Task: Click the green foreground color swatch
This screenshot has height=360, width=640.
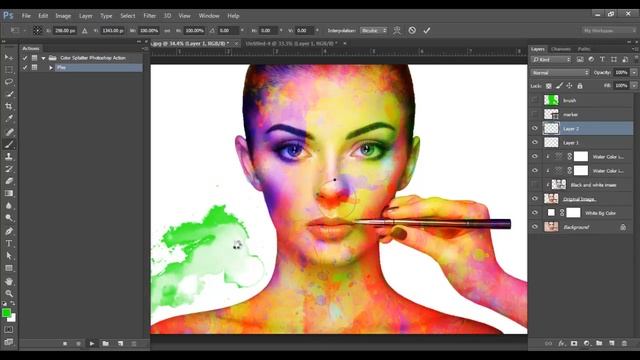Action: (x=6, y=313)
